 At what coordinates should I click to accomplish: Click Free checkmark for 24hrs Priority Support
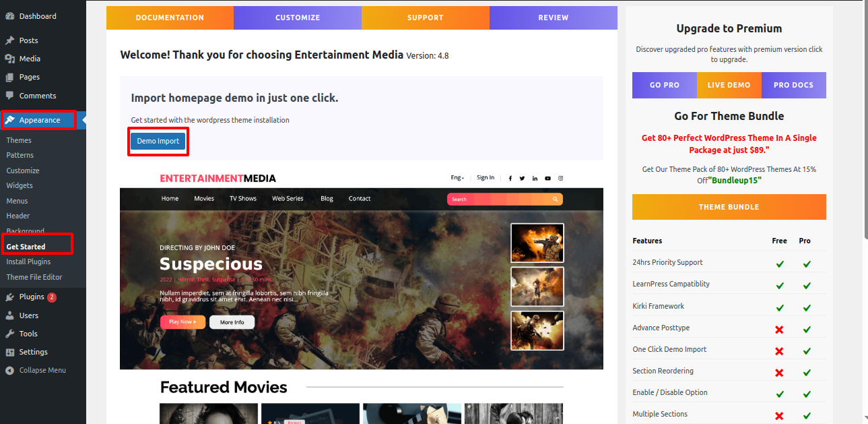click(780, 264)
